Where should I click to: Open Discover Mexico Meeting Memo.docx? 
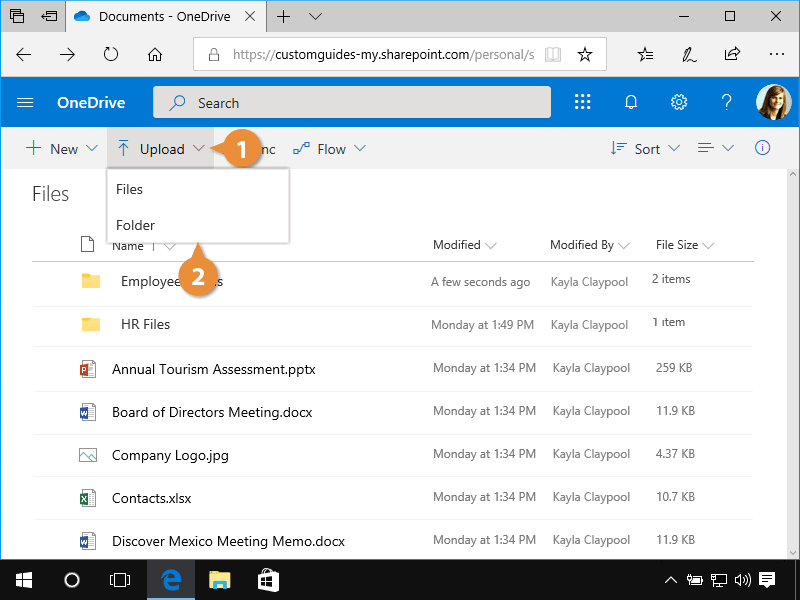228,541
